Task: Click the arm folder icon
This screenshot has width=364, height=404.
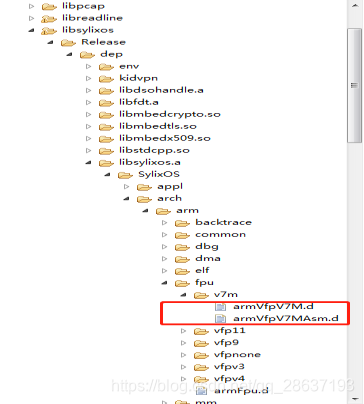Action: pos(163,211)
